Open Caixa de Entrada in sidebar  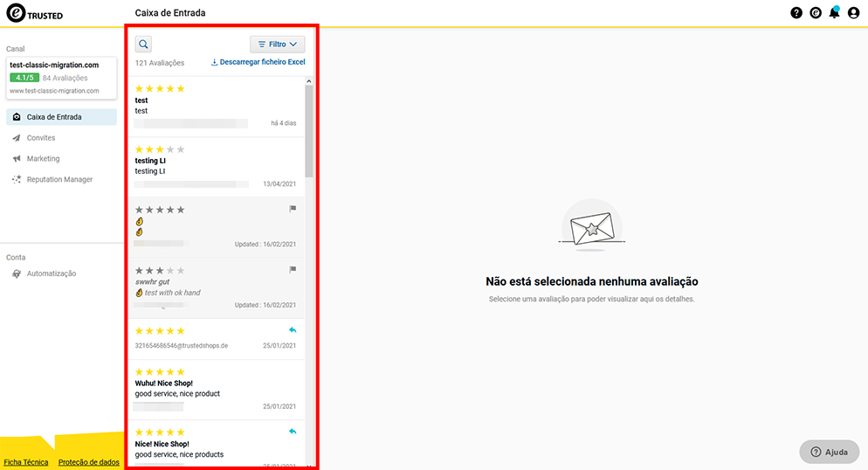pos(61,117)
